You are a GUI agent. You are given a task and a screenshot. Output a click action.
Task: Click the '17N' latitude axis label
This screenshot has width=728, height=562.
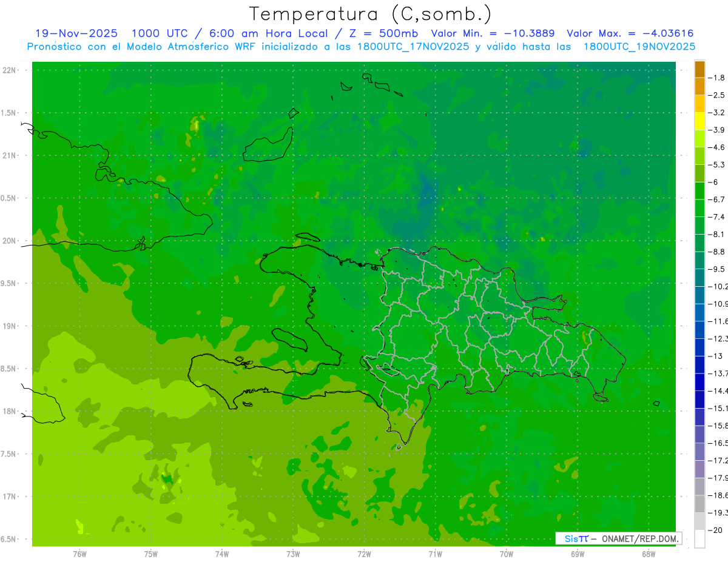9,497
